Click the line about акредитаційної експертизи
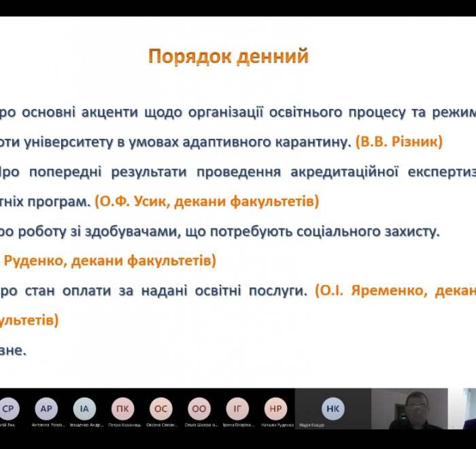The width and height of the screenshot is (476, 449). tap(238, 172)
